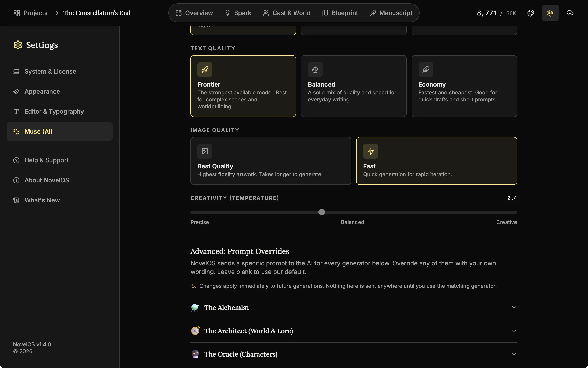This screenshot has width=588, height=368.
Task: Click the Frontier rocket icon
Action: pos(205,70)
